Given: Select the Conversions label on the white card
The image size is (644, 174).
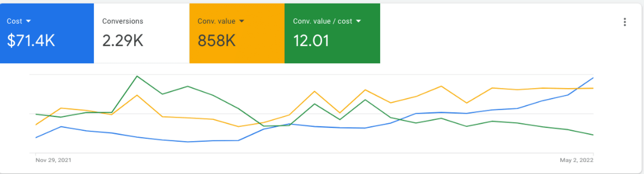Looking at the screenshot, I should tap(123, 21).
